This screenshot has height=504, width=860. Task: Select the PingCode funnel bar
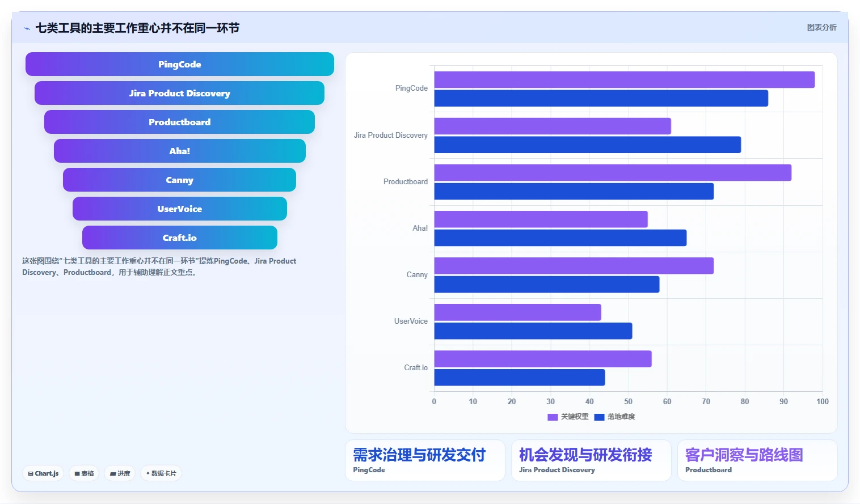(180, 64)
